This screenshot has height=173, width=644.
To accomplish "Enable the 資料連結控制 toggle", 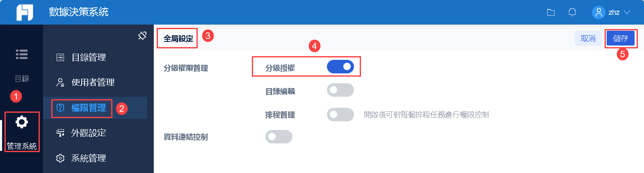I will (x=279, y=137).
